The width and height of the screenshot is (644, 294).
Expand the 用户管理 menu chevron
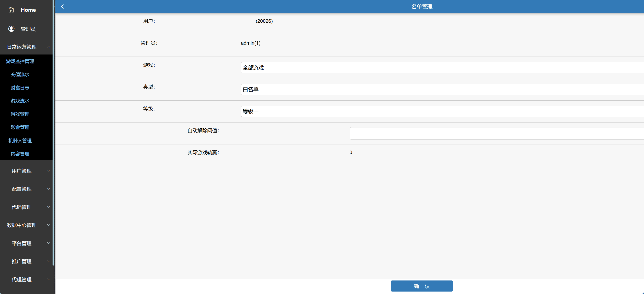point(48,171)
